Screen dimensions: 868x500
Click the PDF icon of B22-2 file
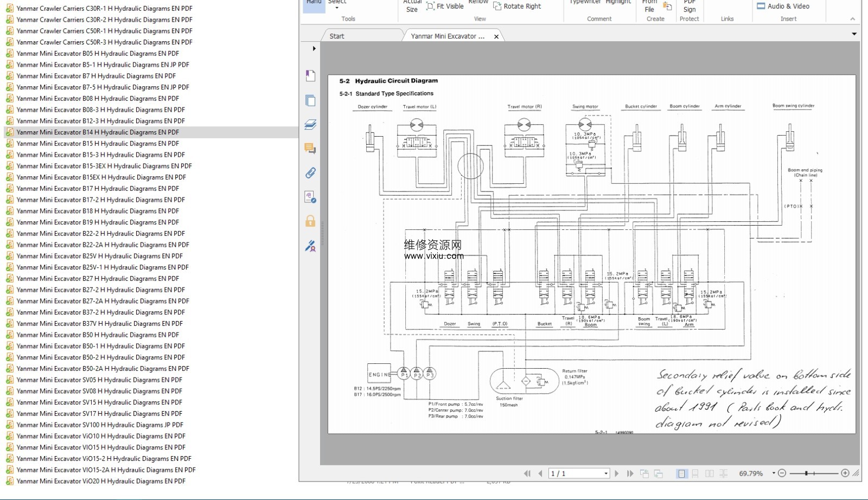(10, 234)
